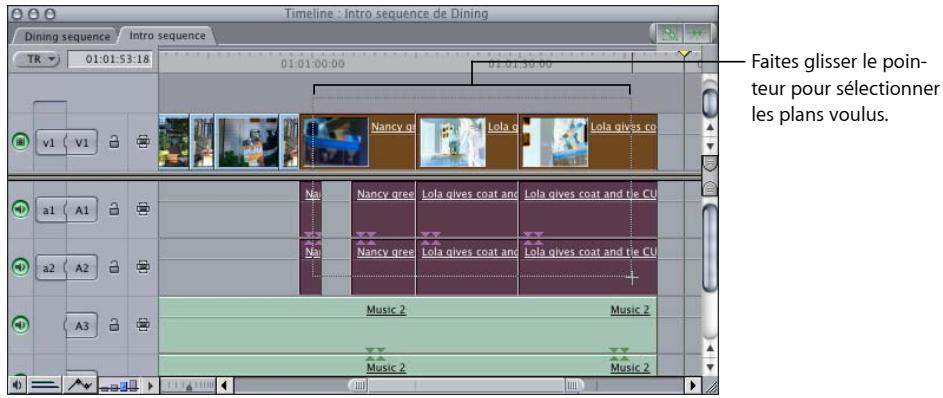
Task: Click video tracks vertical scroll up arrow
Action: coord(710,127)
